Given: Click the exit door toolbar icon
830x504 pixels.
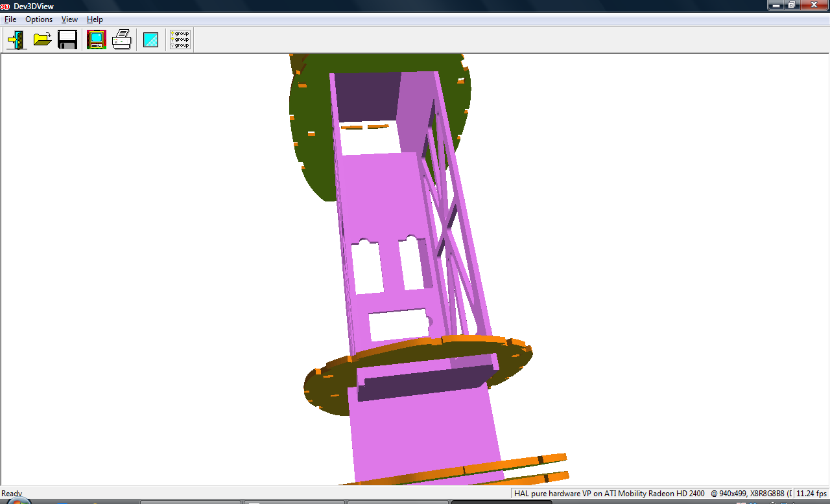Looking at the screenshot, I should (x=16, y=40).
